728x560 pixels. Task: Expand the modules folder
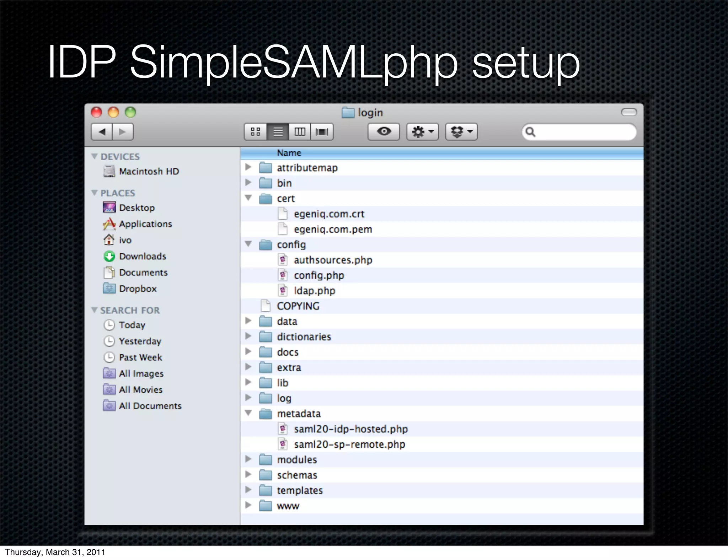(248, 459)
